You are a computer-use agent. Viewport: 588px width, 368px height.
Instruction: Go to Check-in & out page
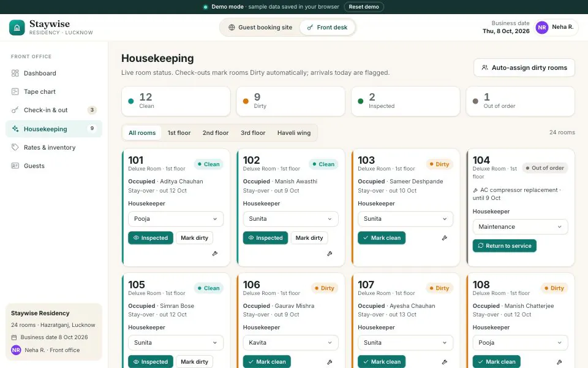coord(54,110)
